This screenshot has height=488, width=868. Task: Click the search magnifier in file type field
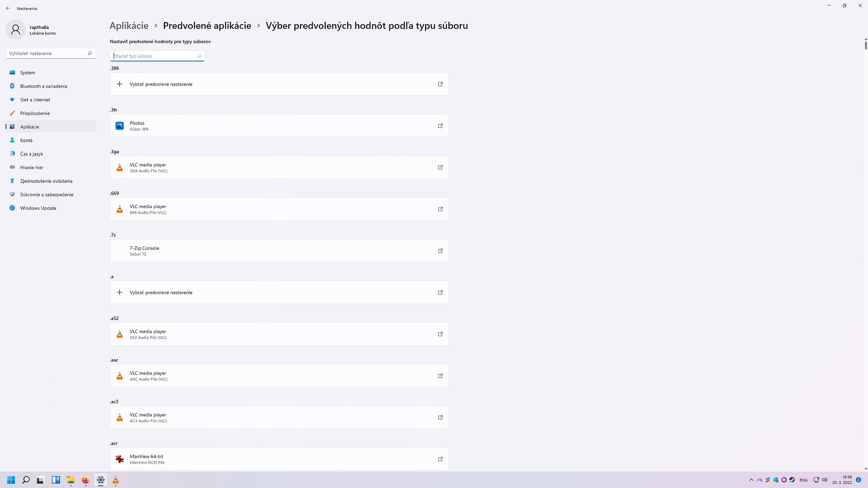200,56
